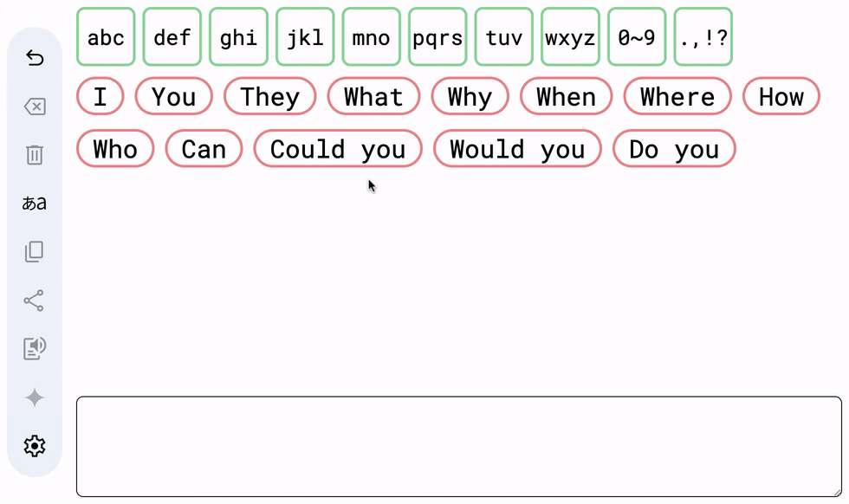Choose the "Could you" phrase starter
Screen dimensions: 849x504
338,149
